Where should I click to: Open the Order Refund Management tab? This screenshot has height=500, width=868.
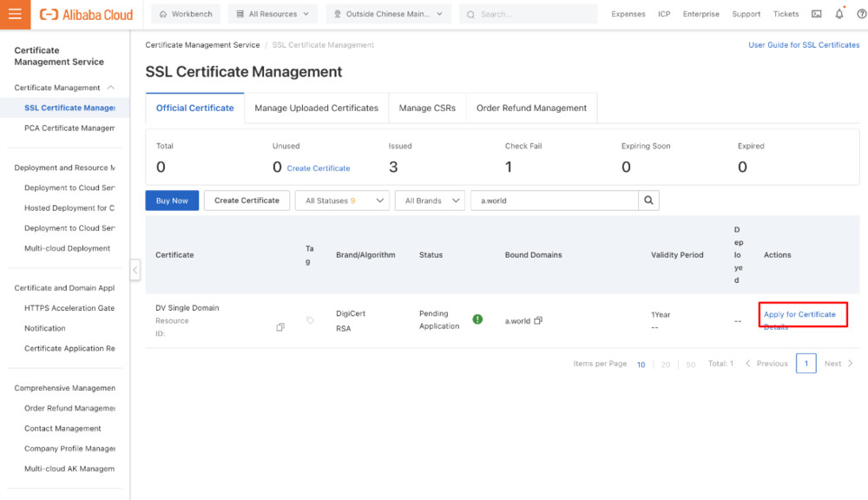pos(531,108)
